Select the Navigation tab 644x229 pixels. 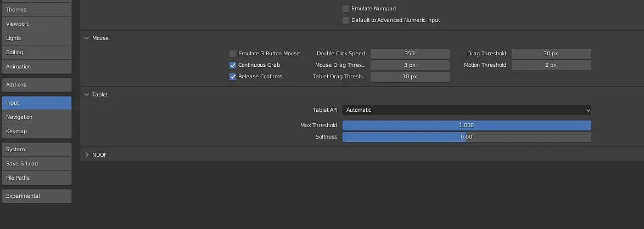pos(36,117)
